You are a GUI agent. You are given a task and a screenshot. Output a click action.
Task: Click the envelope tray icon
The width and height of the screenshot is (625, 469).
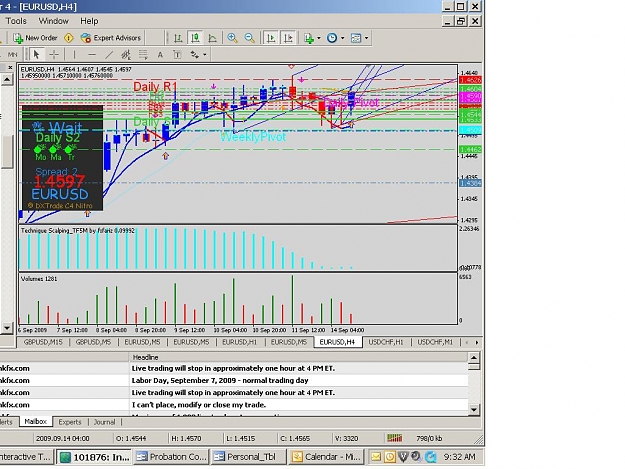(x=376, y=457)
